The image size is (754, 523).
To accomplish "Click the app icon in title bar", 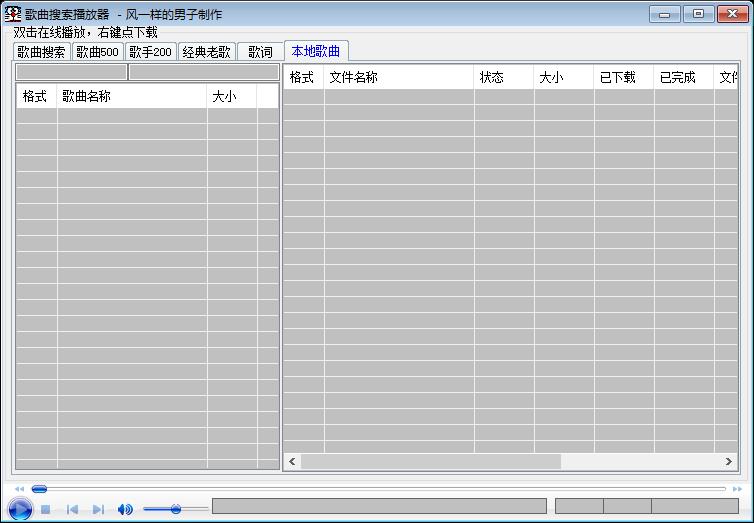I will [x=13, y=14].
